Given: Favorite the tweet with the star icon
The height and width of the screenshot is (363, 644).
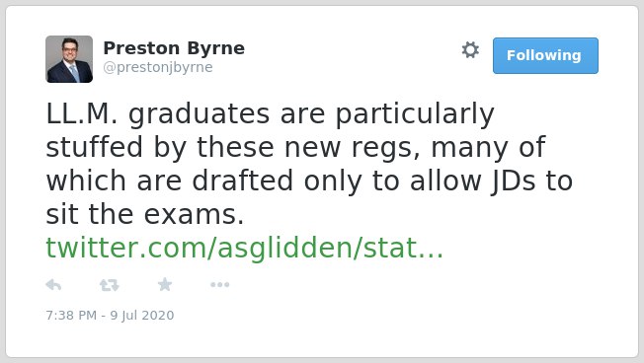Looking at the screenshot, I should point(165,284).
